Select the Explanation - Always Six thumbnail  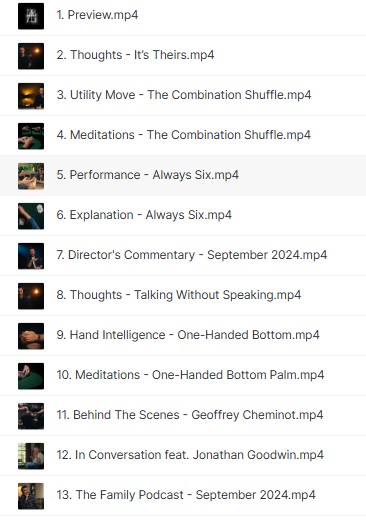pos(31,216)
